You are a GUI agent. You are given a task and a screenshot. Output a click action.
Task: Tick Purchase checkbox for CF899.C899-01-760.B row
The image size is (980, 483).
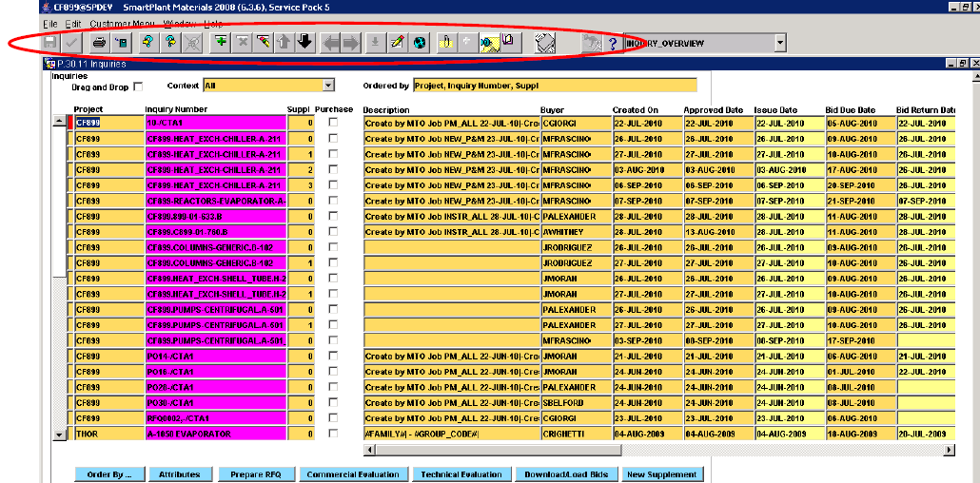tap(333, 231)
